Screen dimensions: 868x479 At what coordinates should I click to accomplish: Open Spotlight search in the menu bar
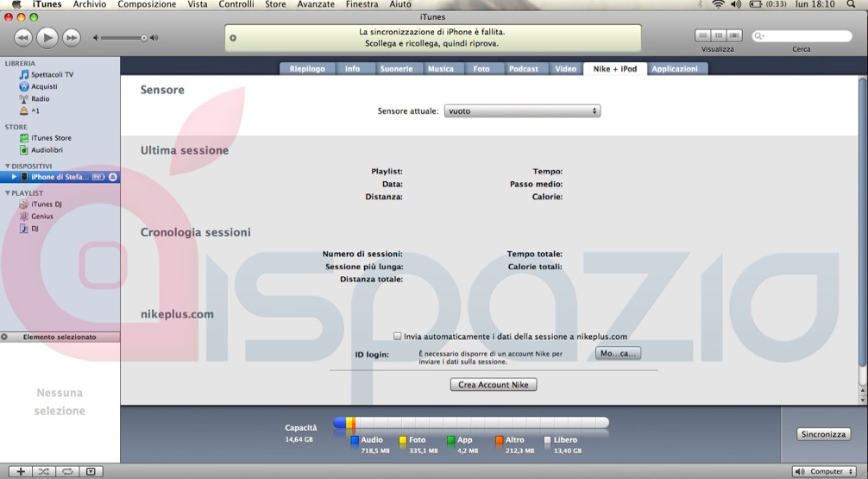852,5
